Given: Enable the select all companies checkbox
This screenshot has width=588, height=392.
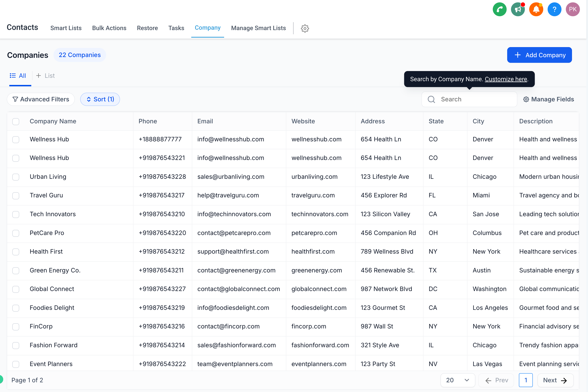Looking at the screenshot, I should point(16,121).
